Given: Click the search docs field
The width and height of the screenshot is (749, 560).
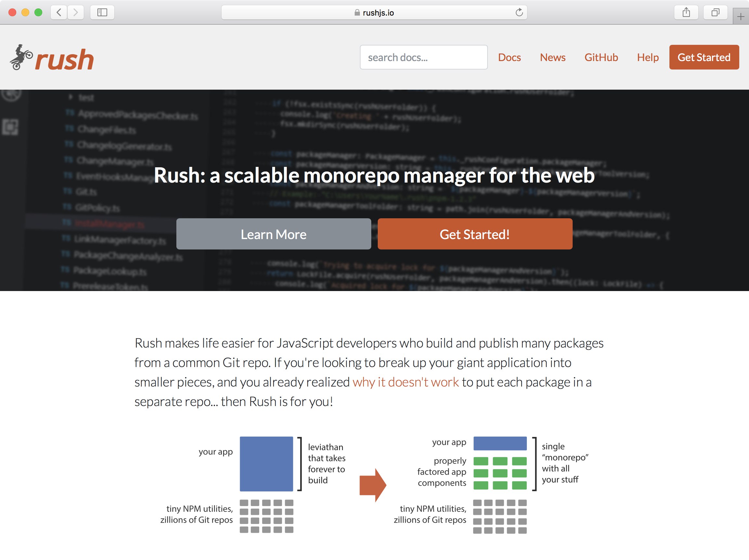Looking at the screenshot, I should tap(424, 57).
